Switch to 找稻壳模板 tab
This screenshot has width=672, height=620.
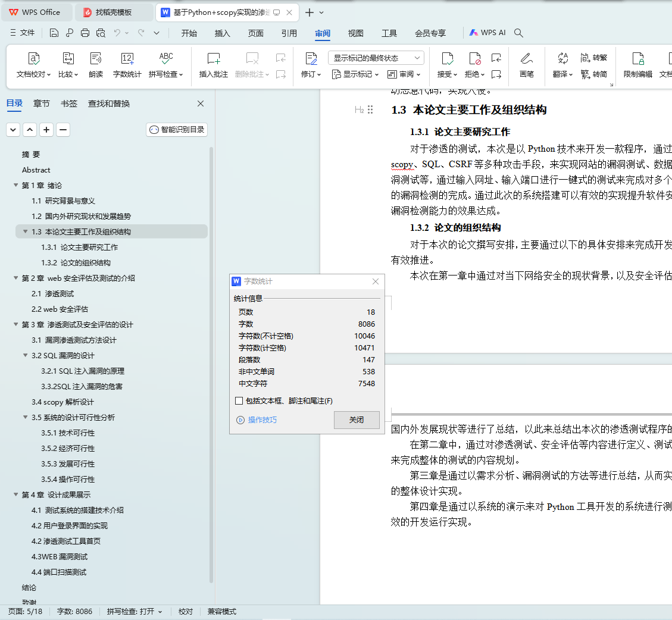tap(114, 12)
